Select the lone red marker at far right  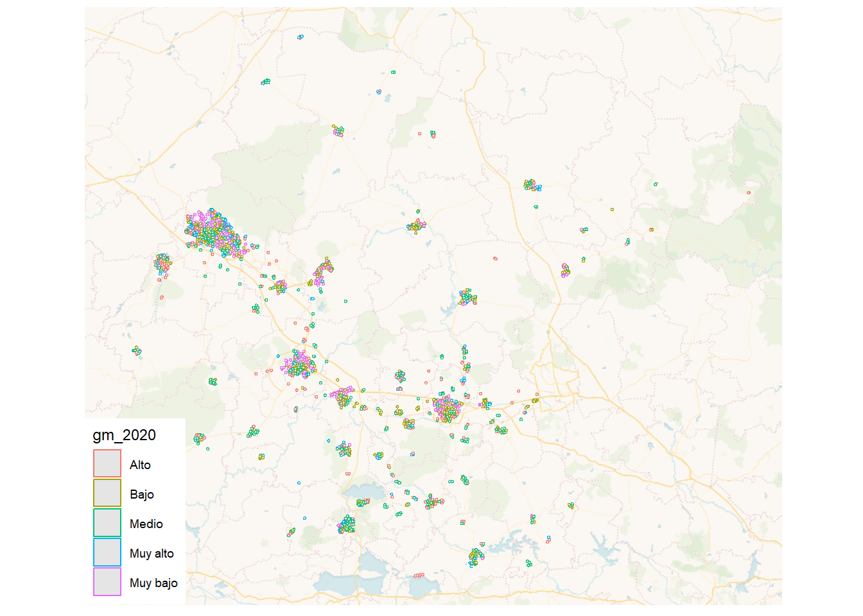pyautogui.click(x=749, y=193)
